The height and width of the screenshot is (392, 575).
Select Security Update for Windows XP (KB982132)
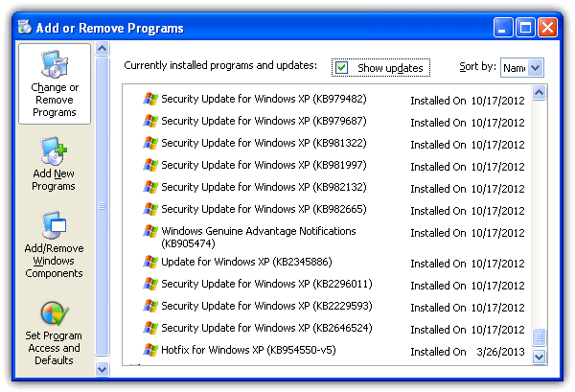(x=264, y=187)
